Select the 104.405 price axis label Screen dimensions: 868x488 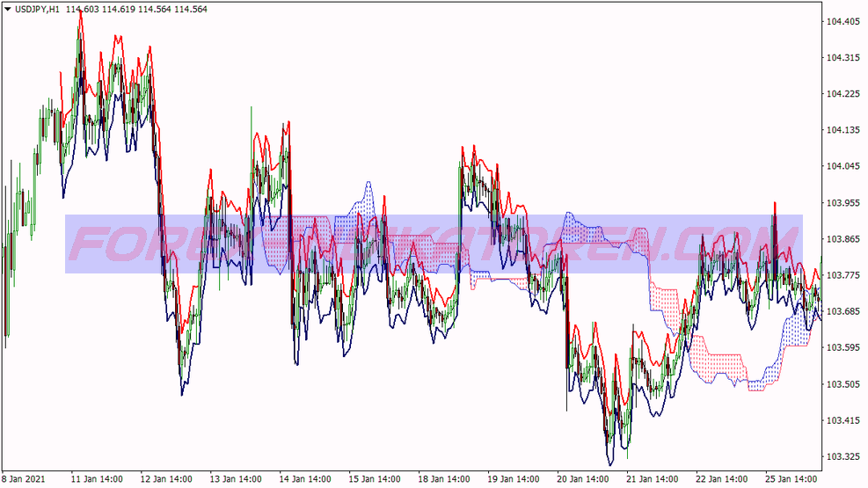coord(843,21)
